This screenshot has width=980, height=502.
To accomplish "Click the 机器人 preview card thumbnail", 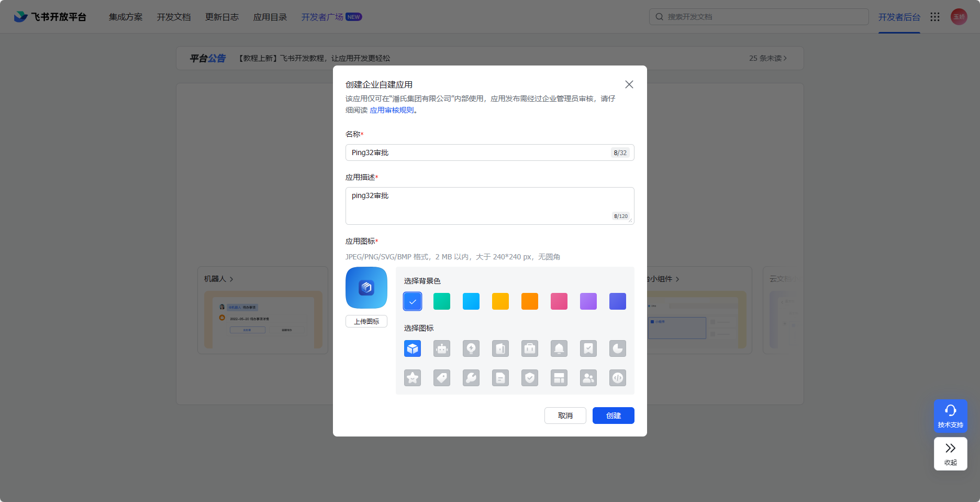I will pyautogui.click(x=263, y=320).
